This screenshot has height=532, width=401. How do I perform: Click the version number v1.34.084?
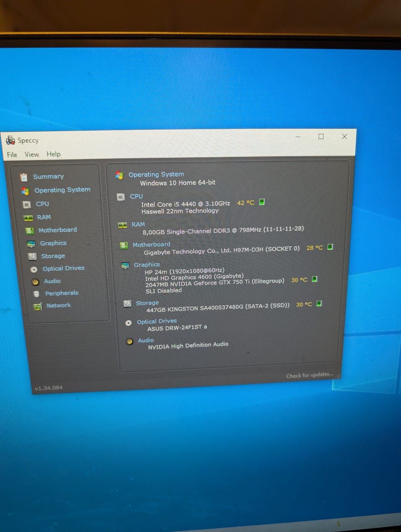(x=48, y=388)
